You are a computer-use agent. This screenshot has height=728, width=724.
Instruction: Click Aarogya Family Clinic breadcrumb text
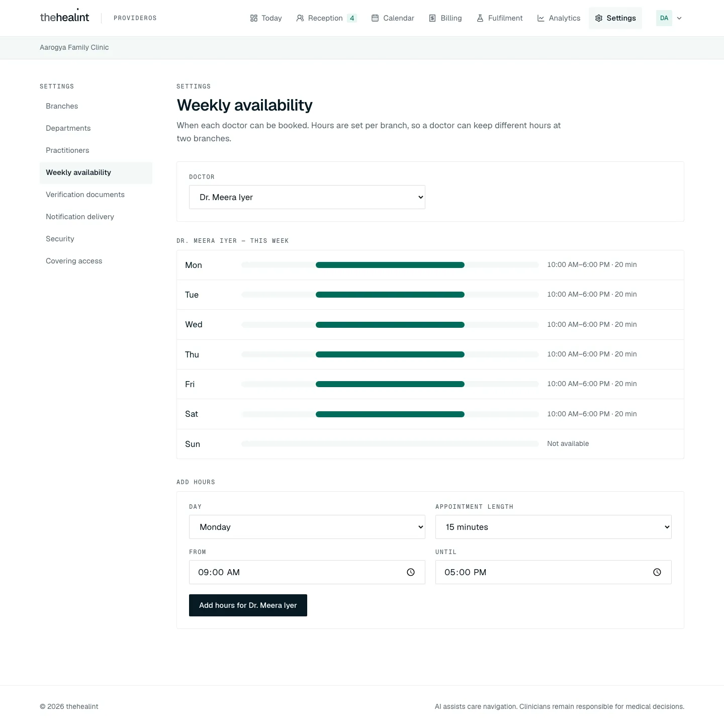click(74, 47)
